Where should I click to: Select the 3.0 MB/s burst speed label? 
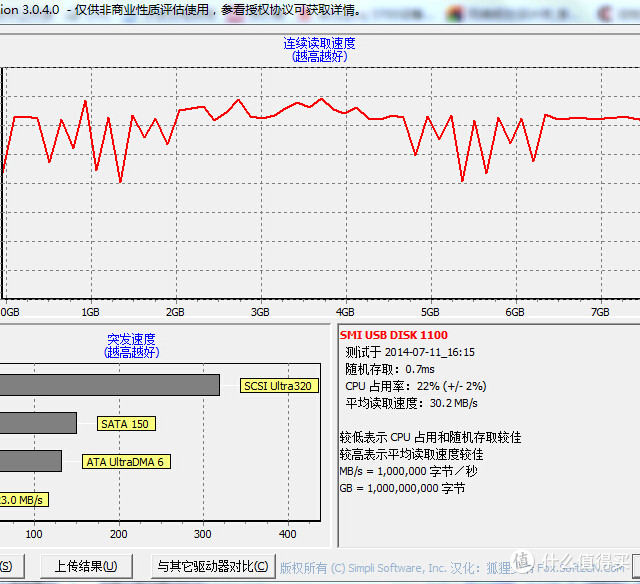pyautogui.click(x=24, y=500)
